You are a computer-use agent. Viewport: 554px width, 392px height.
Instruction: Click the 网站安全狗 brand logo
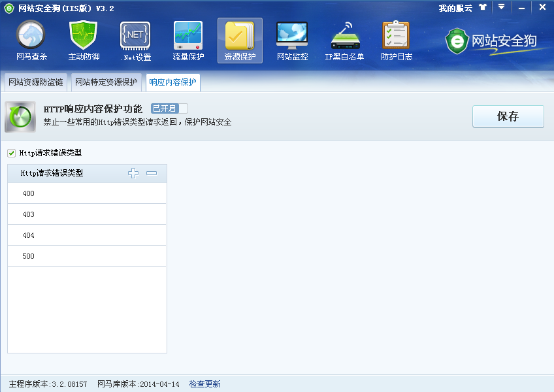491,41
